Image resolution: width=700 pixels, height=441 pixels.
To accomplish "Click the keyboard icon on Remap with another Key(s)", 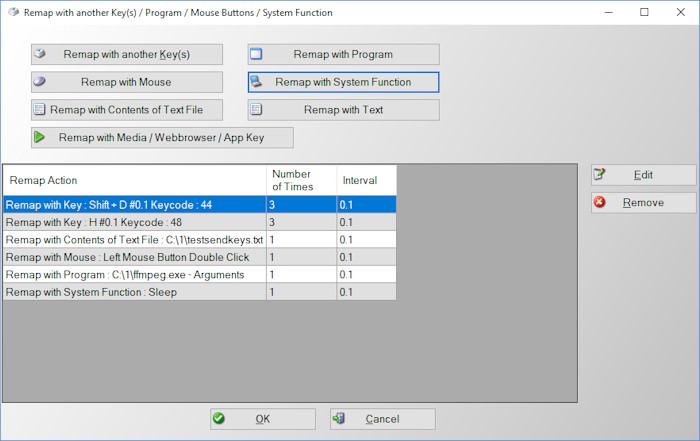I will pos(40,54).
